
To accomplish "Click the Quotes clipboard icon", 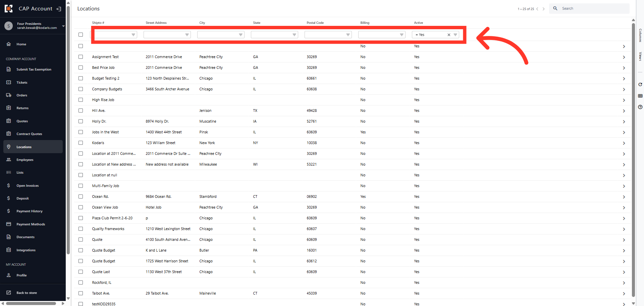I will click(9, 121).
